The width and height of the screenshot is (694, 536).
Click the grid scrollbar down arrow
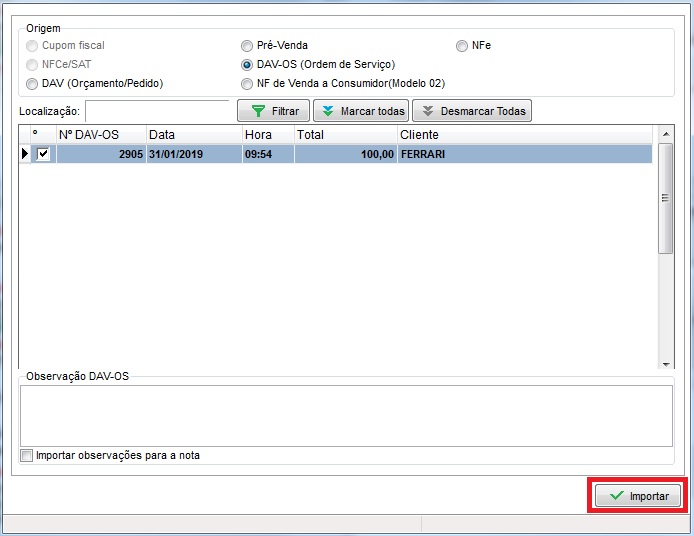point(665,363)
